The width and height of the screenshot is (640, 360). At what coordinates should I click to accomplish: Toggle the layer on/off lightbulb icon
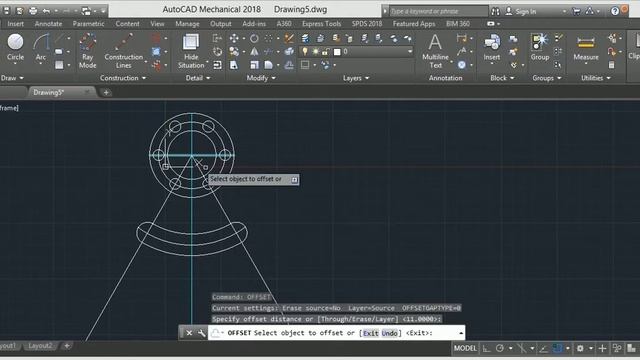coord(305,52)
